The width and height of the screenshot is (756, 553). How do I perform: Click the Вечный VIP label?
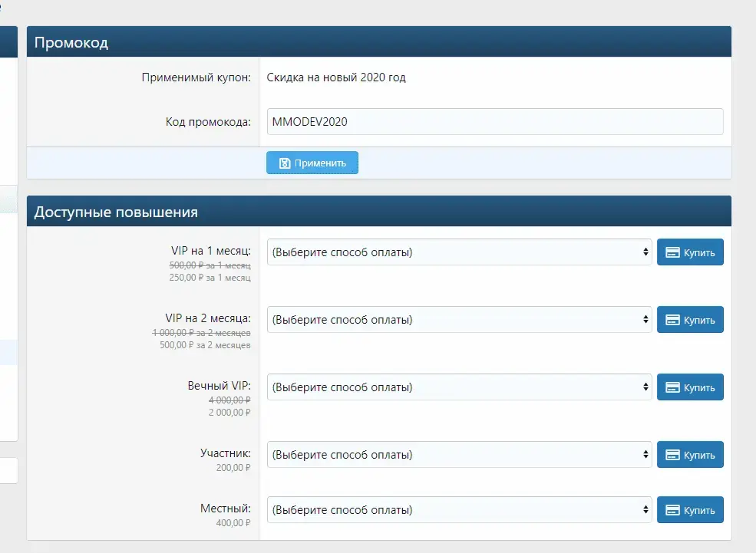click(220, 386)
